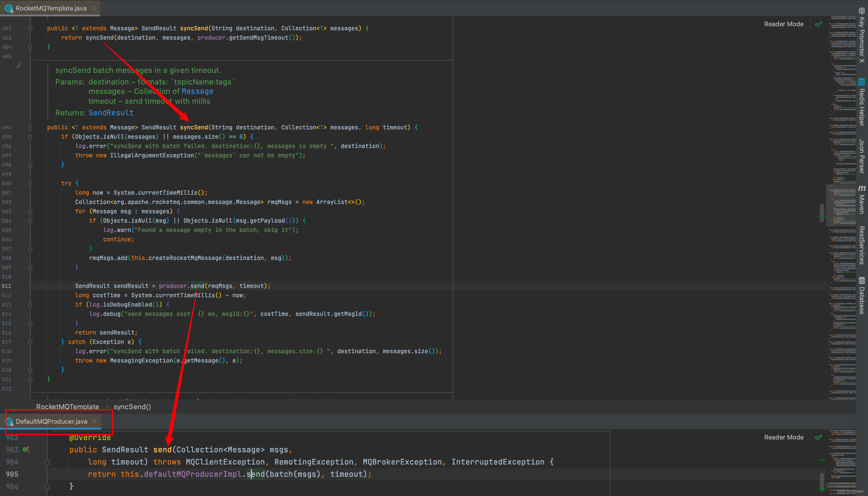The width and height of the screenshot is (868, 496).
Task: Collapse the isDebugEnabled block at line 513
Action: click(30, 305)
